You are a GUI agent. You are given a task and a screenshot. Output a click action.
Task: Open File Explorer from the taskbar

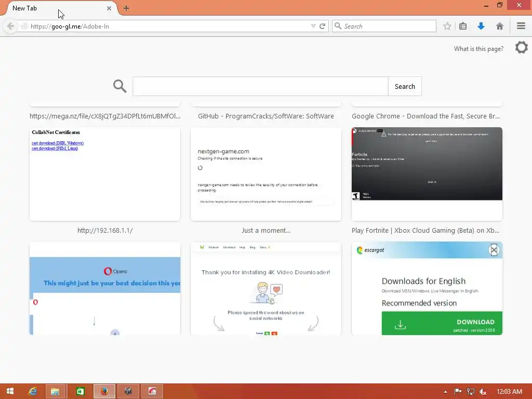point(55,391)
